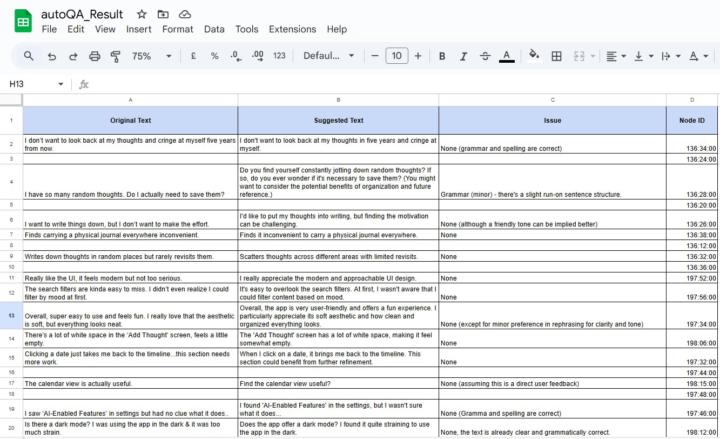Select column A header
This screenshot has height=439, width=720.
130,100
